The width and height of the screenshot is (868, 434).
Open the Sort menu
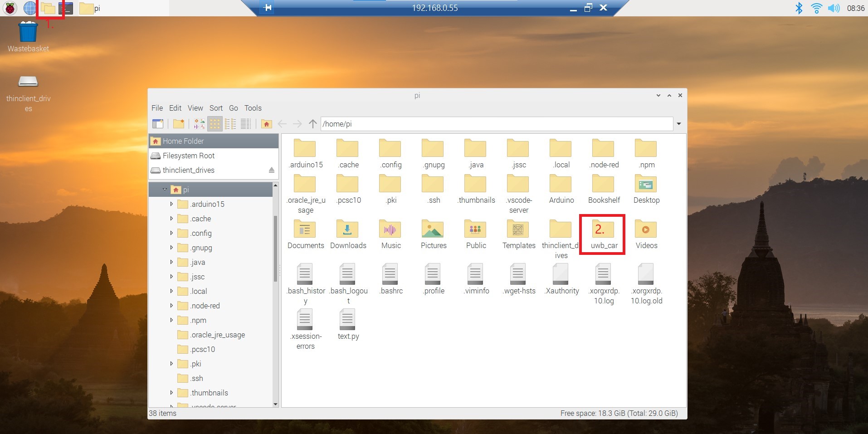pos(216,108)
